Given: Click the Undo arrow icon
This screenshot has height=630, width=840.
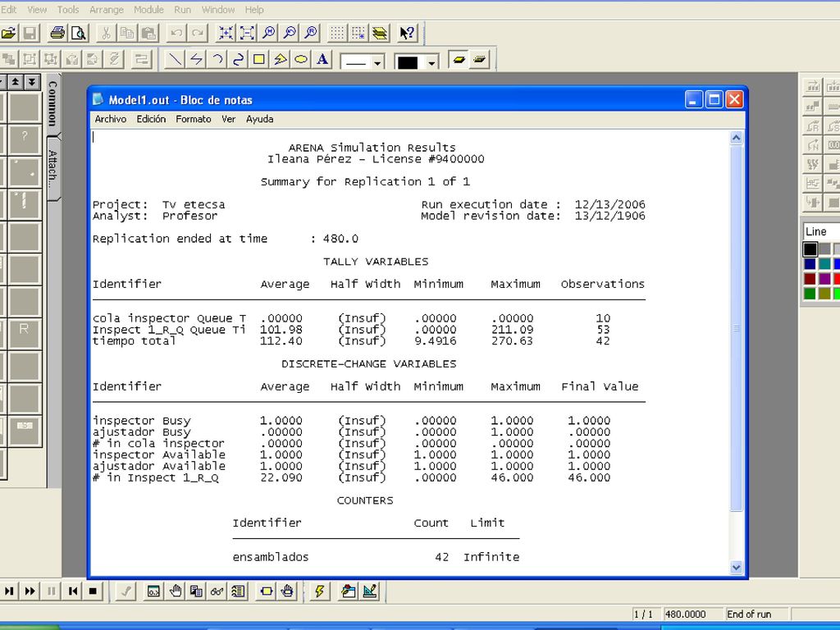Looking at the screenshot, I should pos(176,33).
